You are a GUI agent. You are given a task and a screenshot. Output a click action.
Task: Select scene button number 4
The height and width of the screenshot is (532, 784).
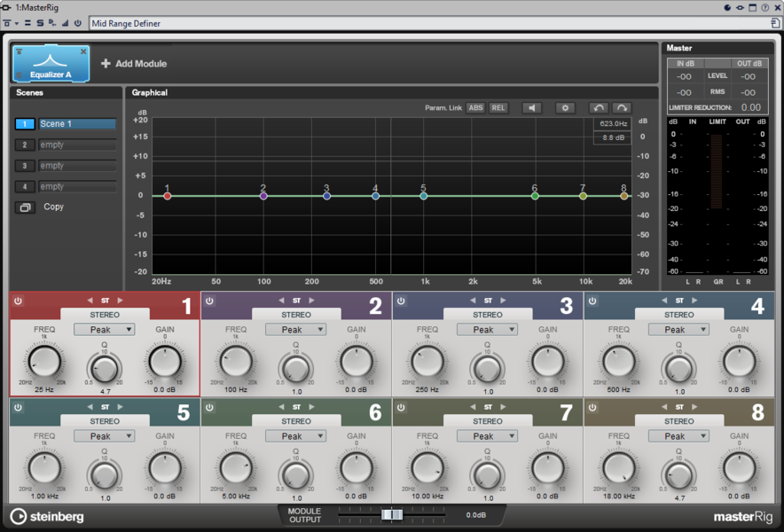tap(25, 186)
